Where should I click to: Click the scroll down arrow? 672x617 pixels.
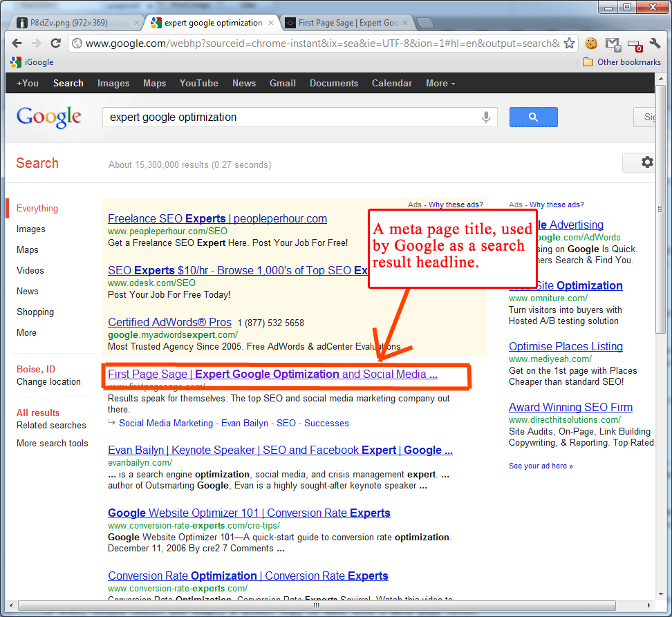coord(661,594)
